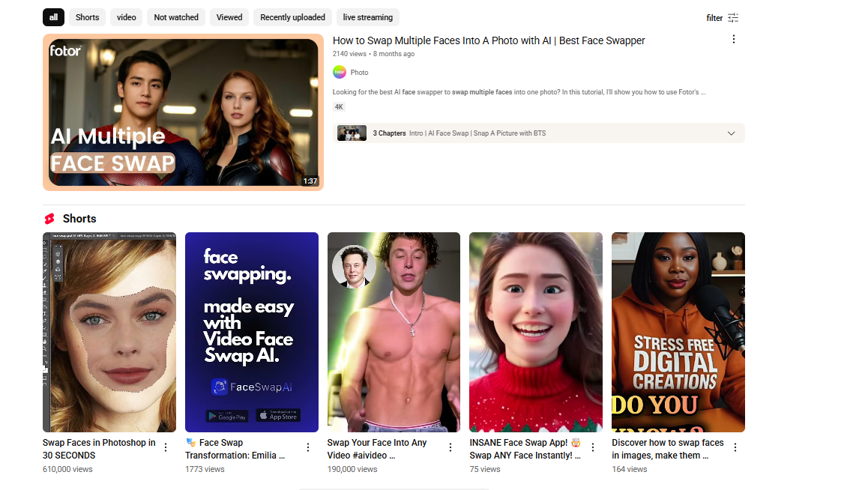Click the filter button label
Screen dimensions: 868x490
coord(714,18)
